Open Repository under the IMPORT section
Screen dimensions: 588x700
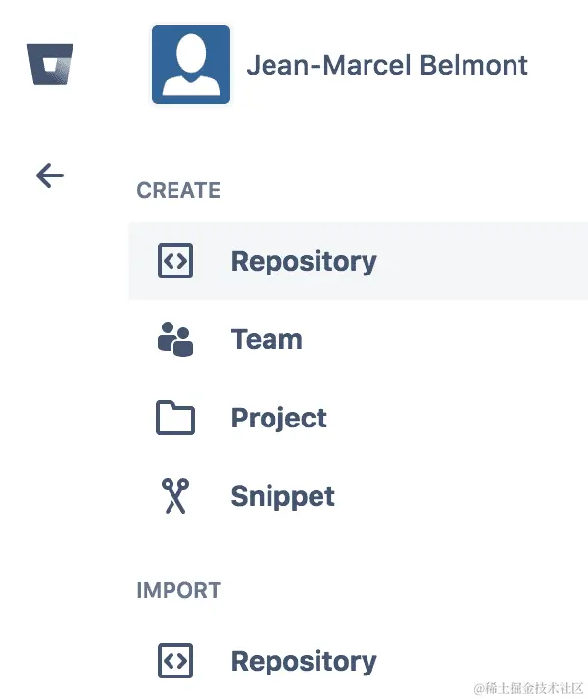point(304,662)
